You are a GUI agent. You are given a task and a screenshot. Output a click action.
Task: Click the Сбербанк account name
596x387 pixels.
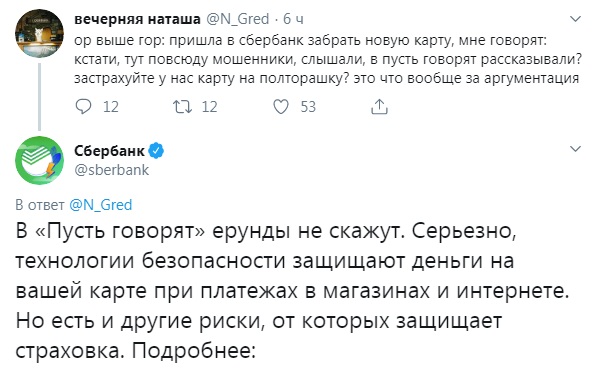coord(109,151)
